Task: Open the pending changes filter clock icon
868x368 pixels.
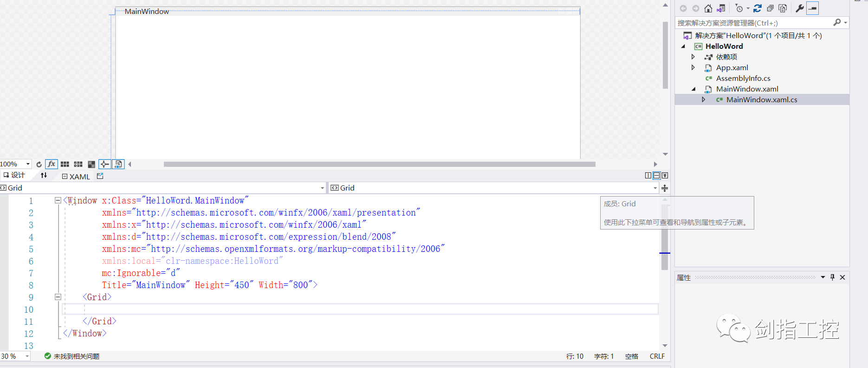Action: 739,8
